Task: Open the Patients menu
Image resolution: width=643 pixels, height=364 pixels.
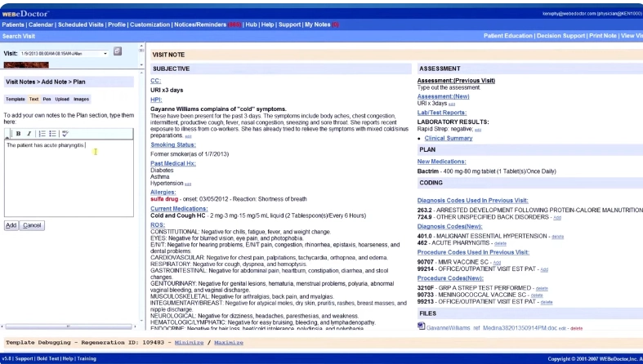Action: tap(13, 24)
